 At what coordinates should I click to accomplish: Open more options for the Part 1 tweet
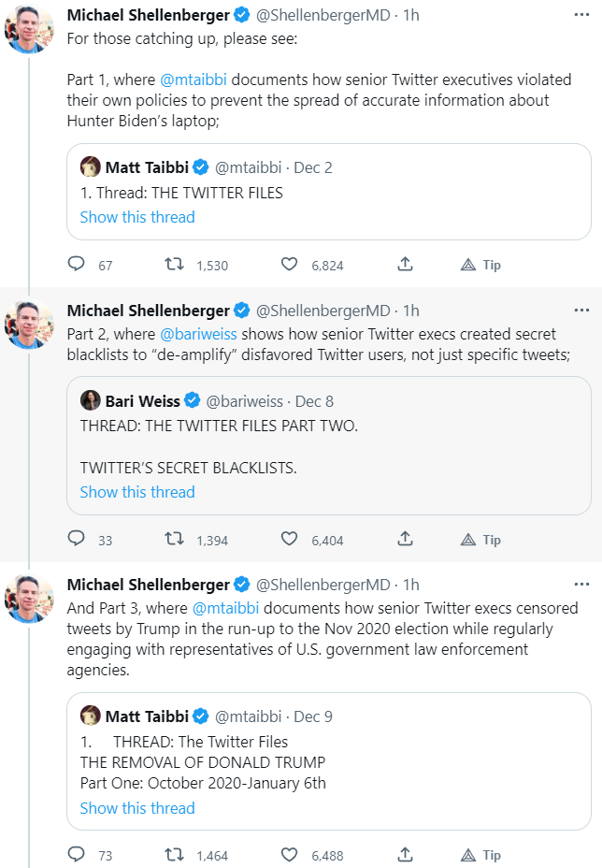point(581,17)
